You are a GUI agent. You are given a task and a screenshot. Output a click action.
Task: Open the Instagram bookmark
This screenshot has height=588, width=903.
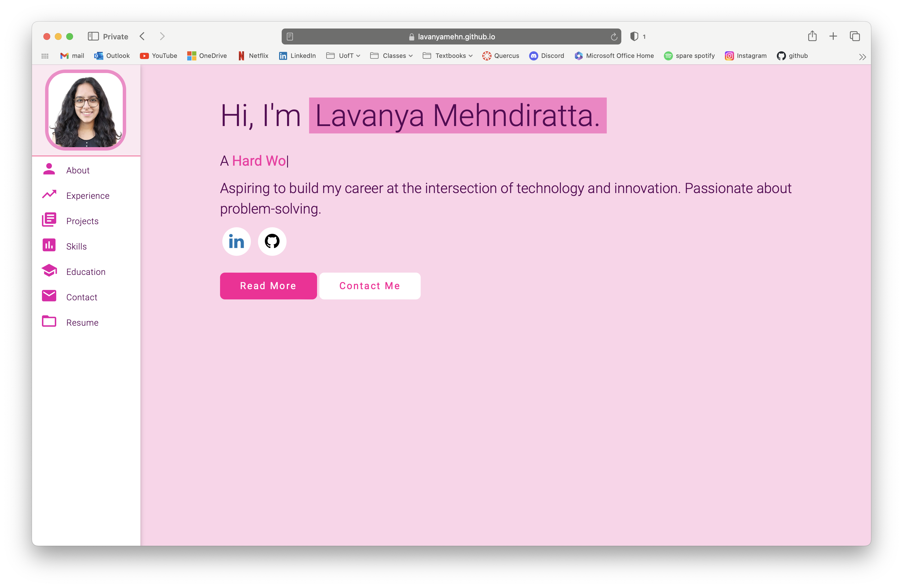coord(745,56)
